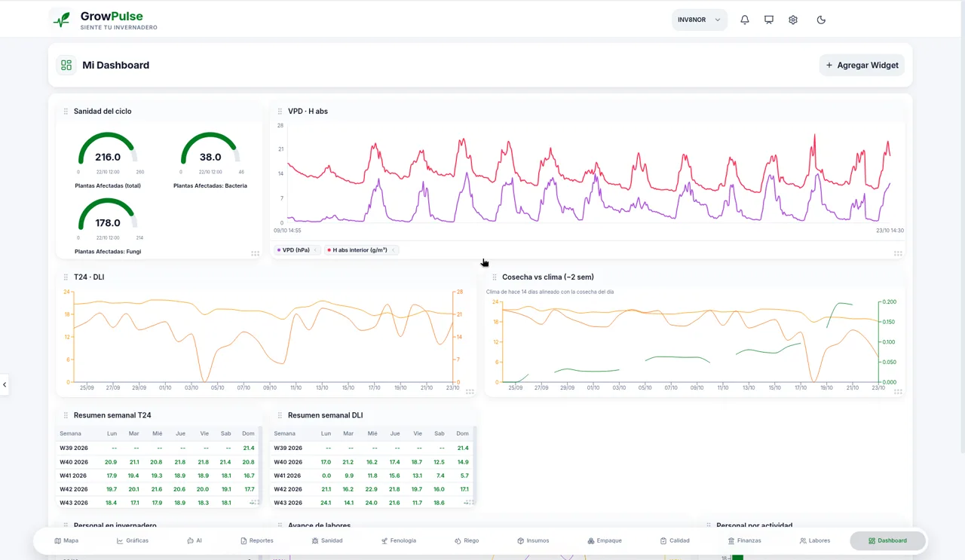
Task: Click value 20.9 in W40 T24 row
Action: point(111,462)
